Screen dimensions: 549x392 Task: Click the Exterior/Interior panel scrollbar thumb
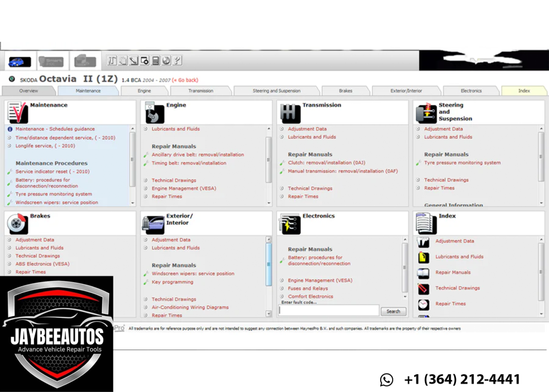(x=269, y=264)
